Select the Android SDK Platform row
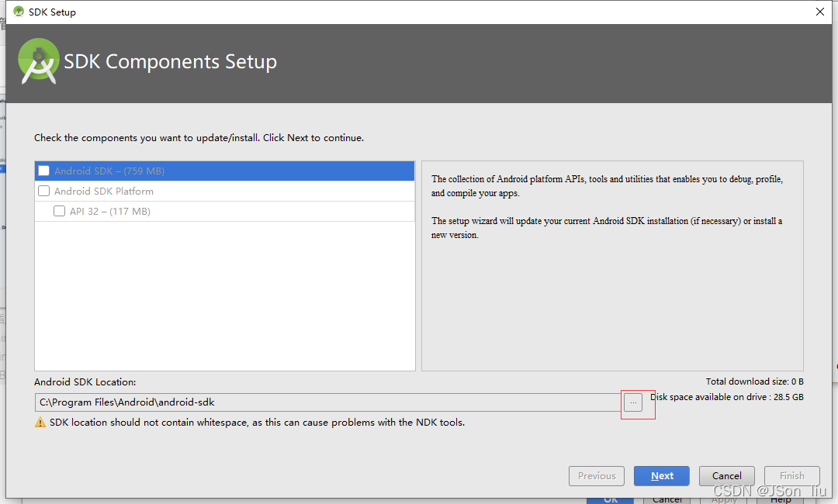Viewport: 838px width, 504px height. [x=224, y=192]
